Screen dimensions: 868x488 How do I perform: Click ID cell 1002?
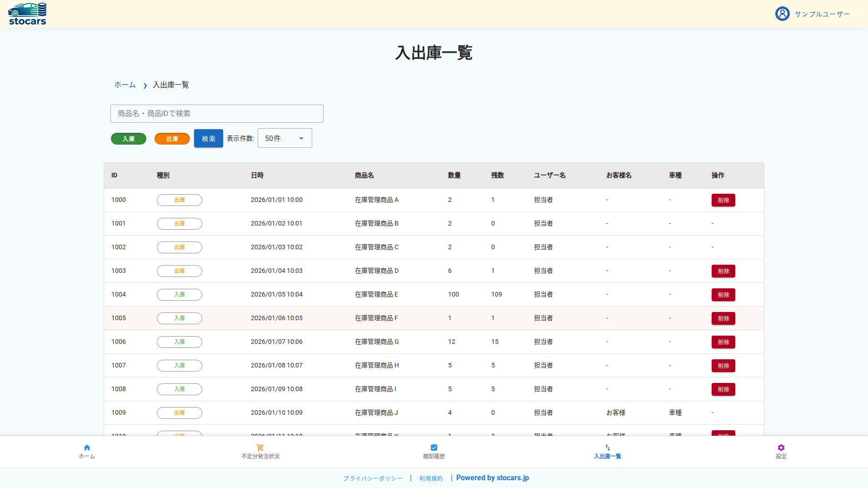click(119, 247)
